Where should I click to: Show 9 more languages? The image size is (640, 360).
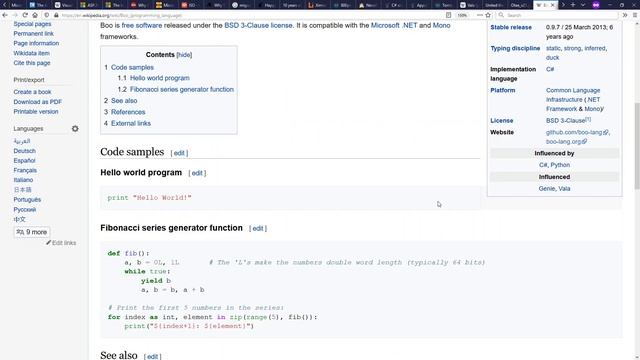(32, 232)
